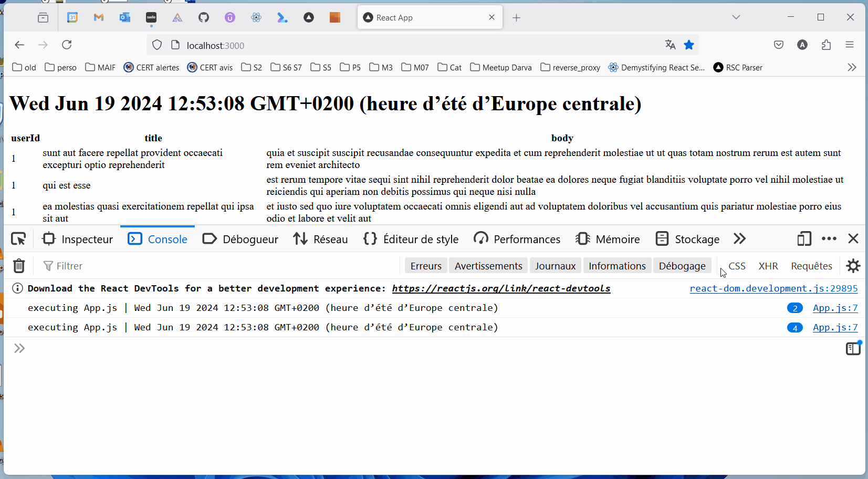Open the MAIF bookmarks folder
The width and height of the screenshot is (868, 479).
(100, 67)
